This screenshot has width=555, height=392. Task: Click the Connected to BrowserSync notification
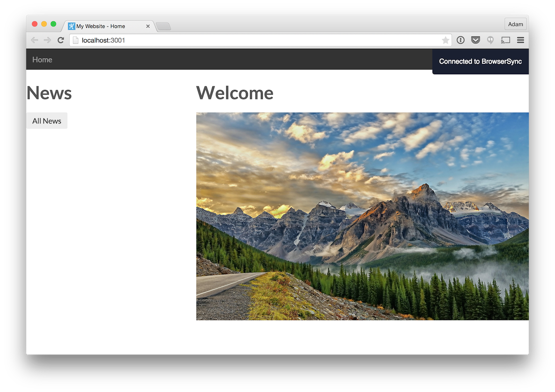click(x=480, y=61)
